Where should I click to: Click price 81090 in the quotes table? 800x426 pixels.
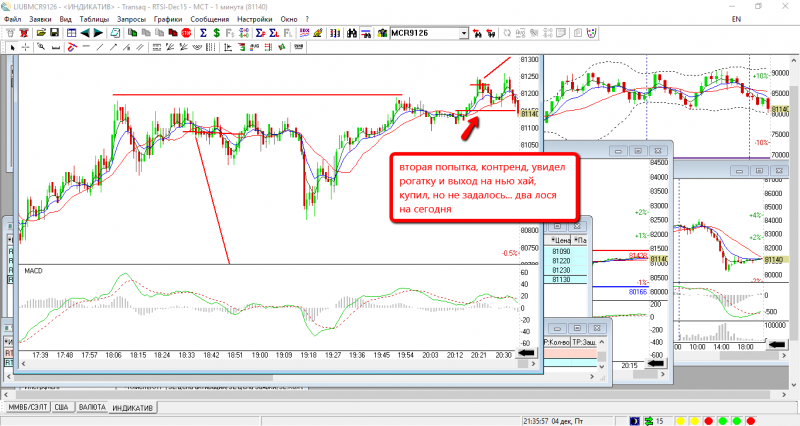pos(561,252)
